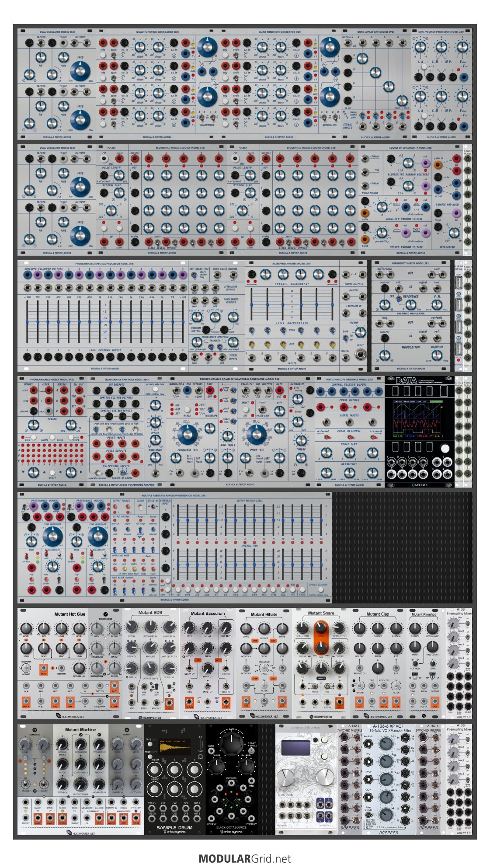Viewport: 490px width, 868px height.
Task: Click the 'Mutant Machine' module title
Action: pos(80,730)
